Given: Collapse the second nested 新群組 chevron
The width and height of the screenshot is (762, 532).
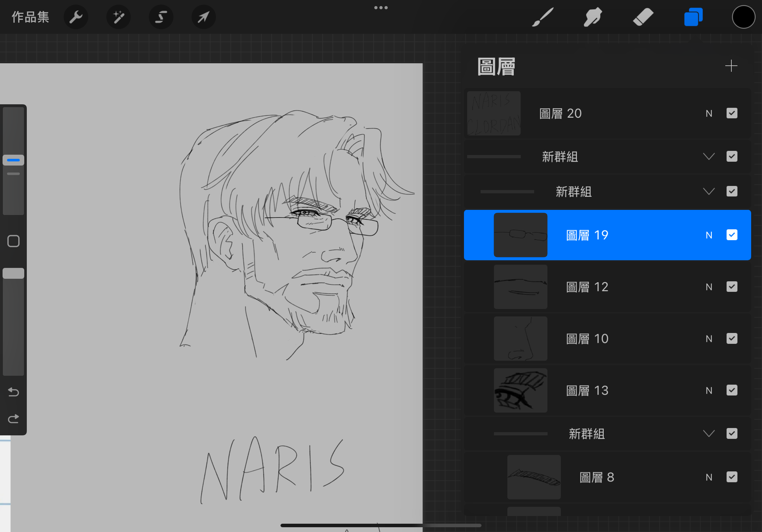Looking at the screenshot, I should [709, 191].
